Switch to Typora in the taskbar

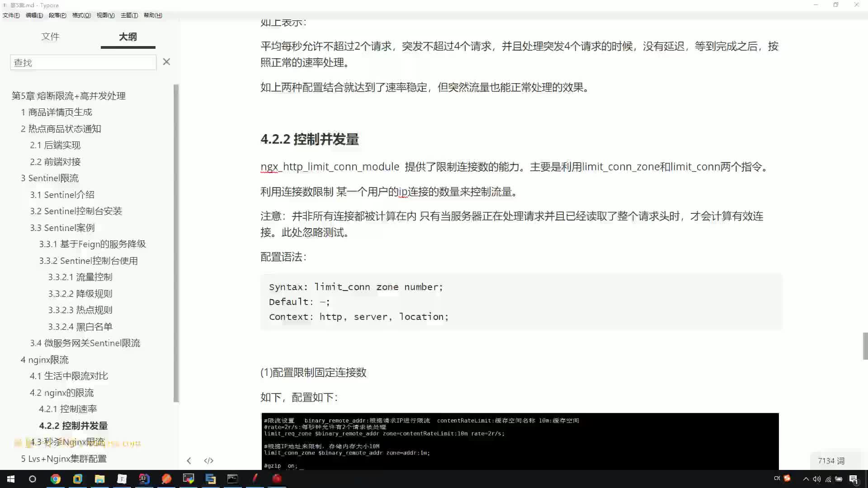(122, 479)
